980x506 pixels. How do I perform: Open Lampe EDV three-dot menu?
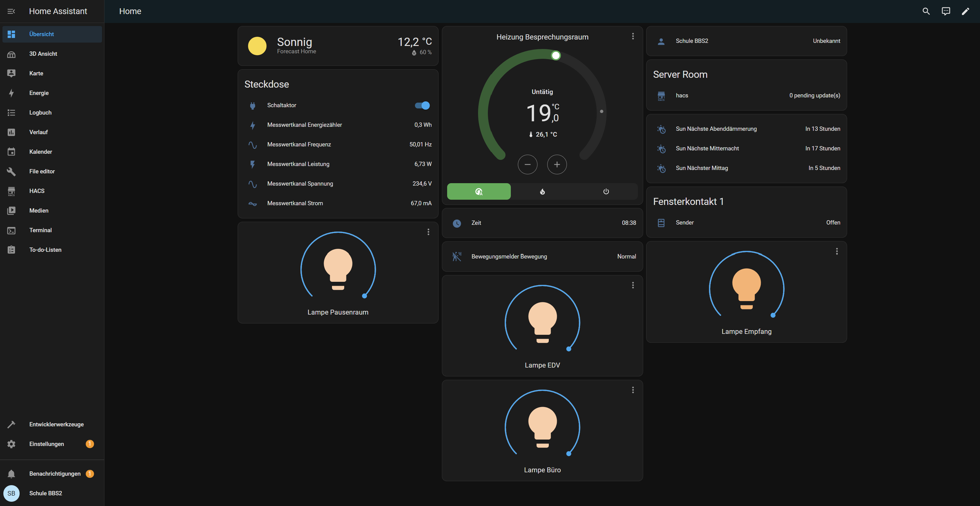[x=633, y=285]
